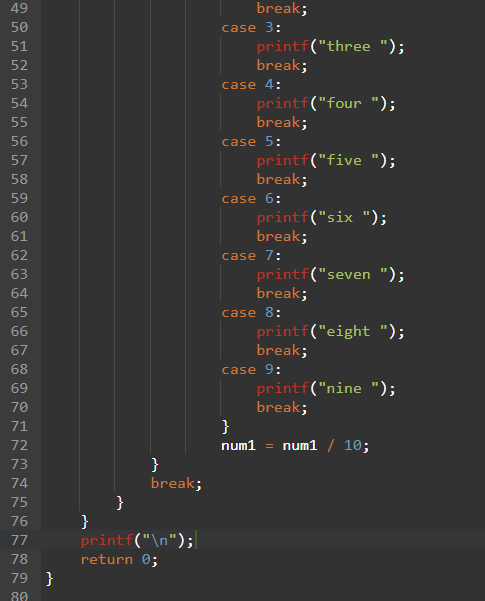Click the printf("three ") statement
Viewport: 485px width, 601px height.
(x=330, y=46)
